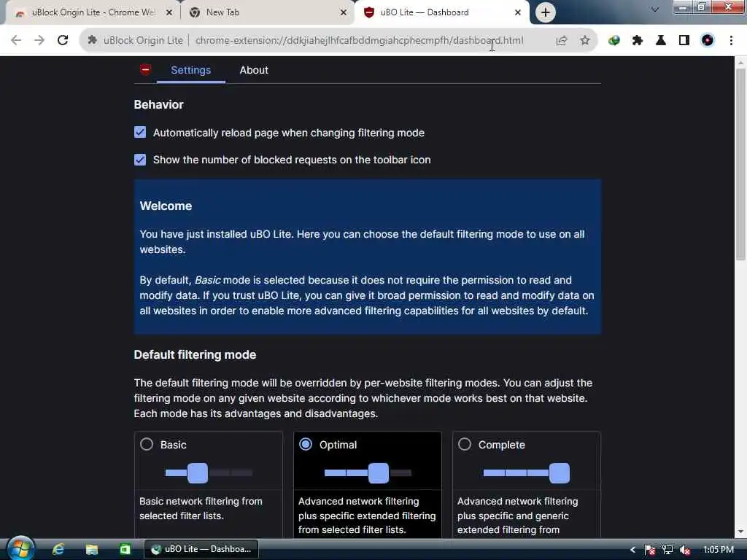Click the 'Basic network filtering from selected filter lists' description
This screenshot has height=560, width=747.
pos(201,508)
